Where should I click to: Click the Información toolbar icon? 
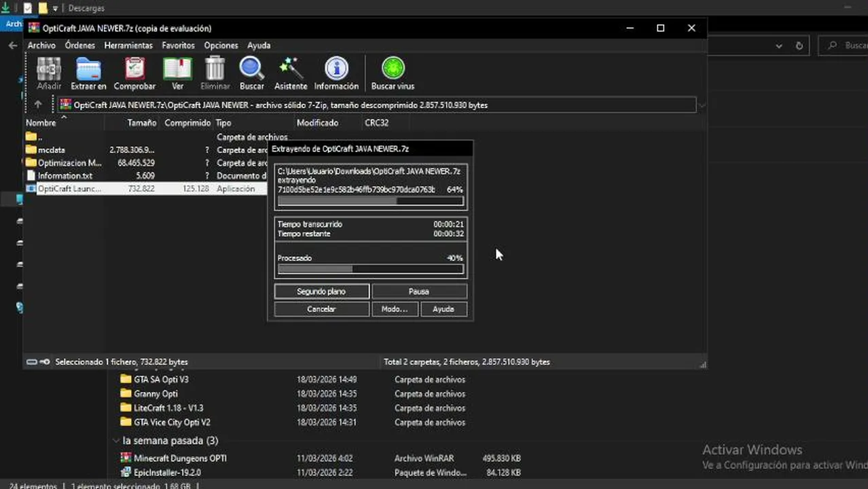coord(336,69)
